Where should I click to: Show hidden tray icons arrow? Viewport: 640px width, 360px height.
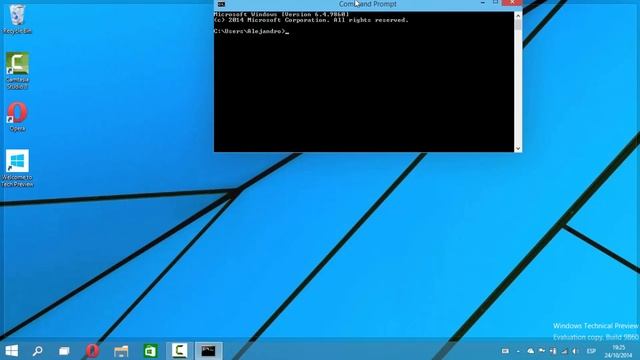(518, 351)
